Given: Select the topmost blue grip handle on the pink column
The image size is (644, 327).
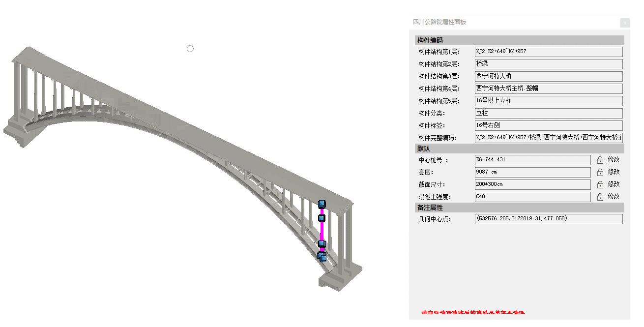Looking at the screenshot, I should pos(322,203).
